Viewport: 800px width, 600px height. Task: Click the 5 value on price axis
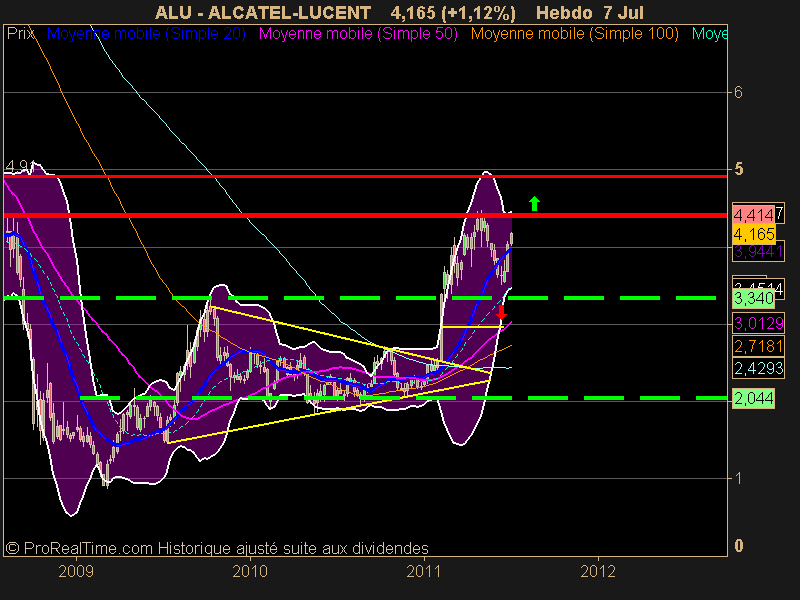(x=738, y=169)
